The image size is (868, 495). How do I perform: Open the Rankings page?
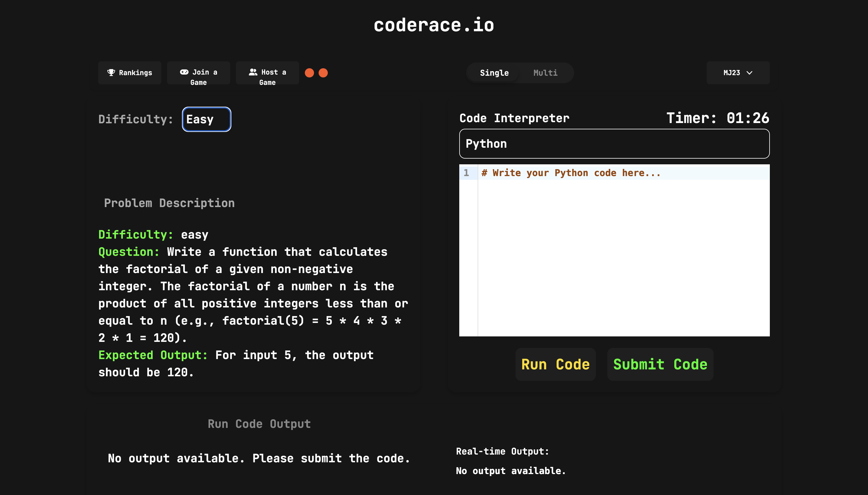pos(130,73)
